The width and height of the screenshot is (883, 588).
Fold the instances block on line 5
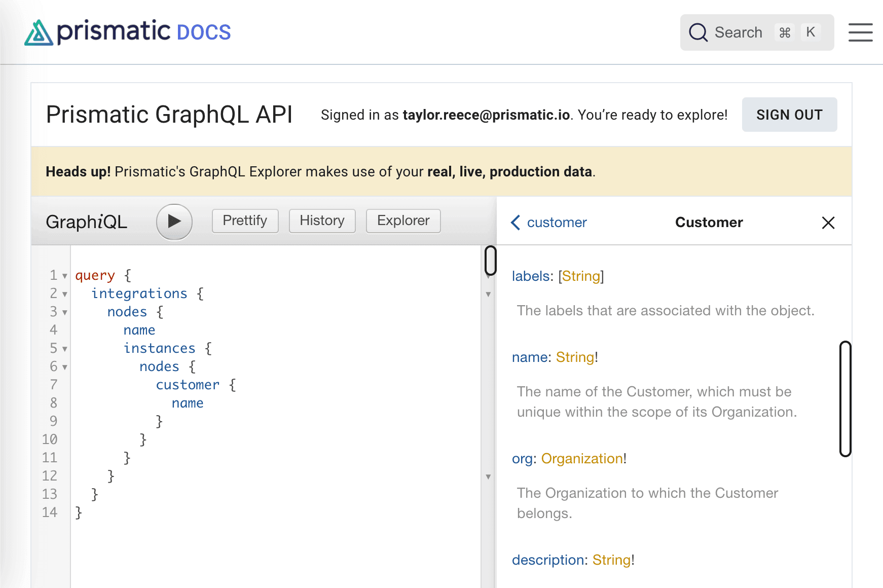point(65,349)
